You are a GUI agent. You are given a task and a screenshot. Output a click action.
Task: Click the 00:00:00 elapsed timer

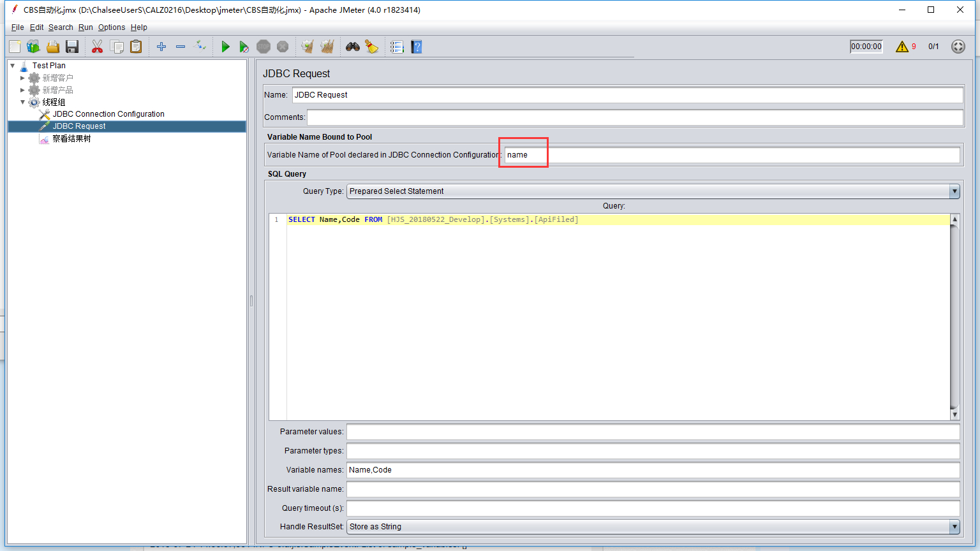pos(866,47)
